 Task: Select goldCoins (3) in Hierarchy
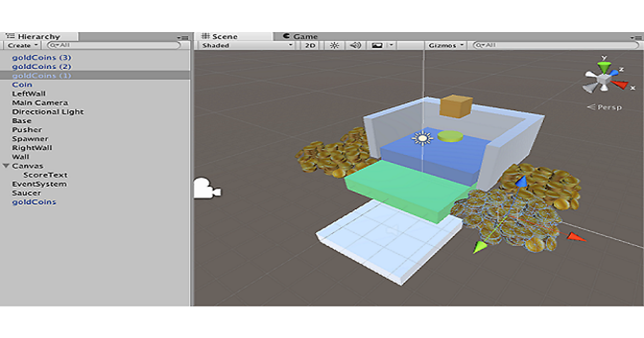41,57
